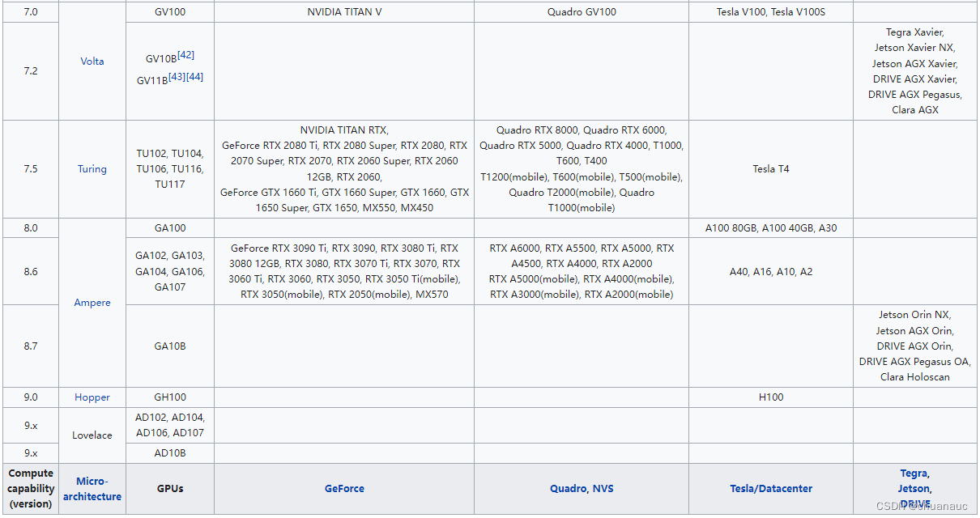
Task: Click the 7.0 compute capability cell
Action: 30,12
